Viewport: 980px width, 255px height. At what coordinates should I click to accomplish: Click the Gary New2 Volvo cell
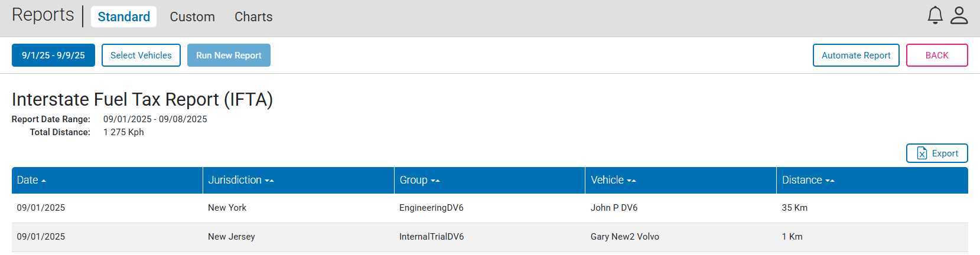(625, 237)
